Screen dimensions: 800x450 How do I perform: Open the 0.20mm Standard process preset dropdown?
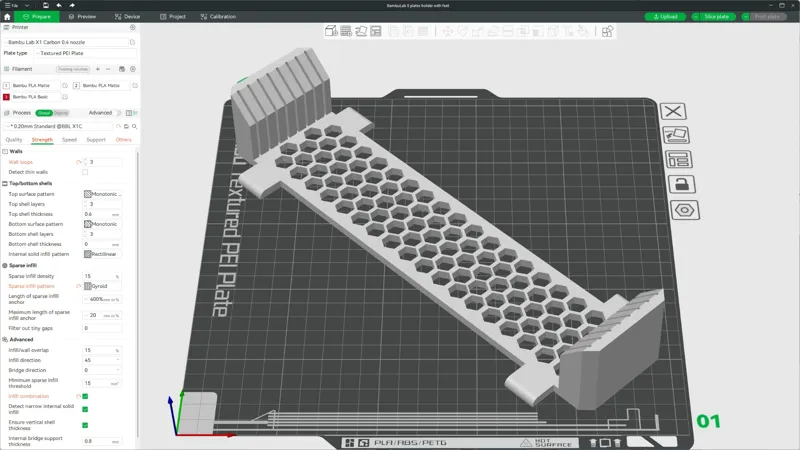point(58,127)
